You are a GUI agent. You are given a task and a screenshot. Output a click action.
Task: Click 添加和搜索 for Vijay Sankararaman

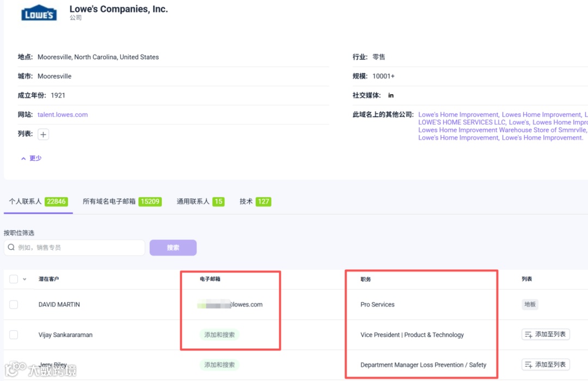pyautogui.click(x=219, y=335)
